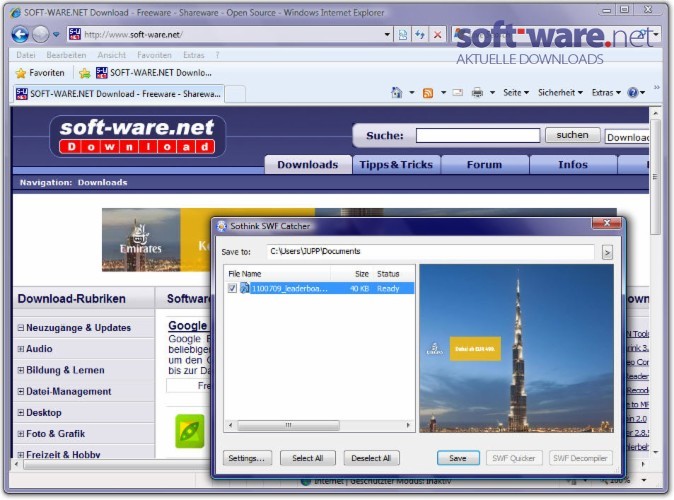This screenshot has height=500, width=674.
Task: Open the Sicherheit dropdown menu
Action: [x=560, y=92]
